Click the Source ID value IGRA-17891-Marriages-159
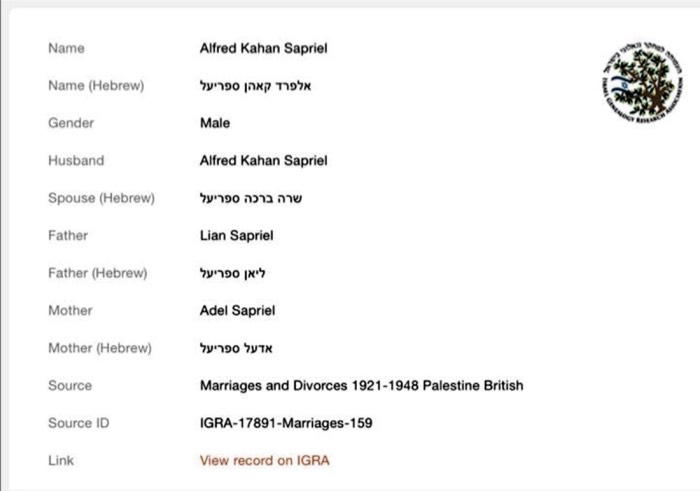 pyautogui.click(x=286, y=423)
